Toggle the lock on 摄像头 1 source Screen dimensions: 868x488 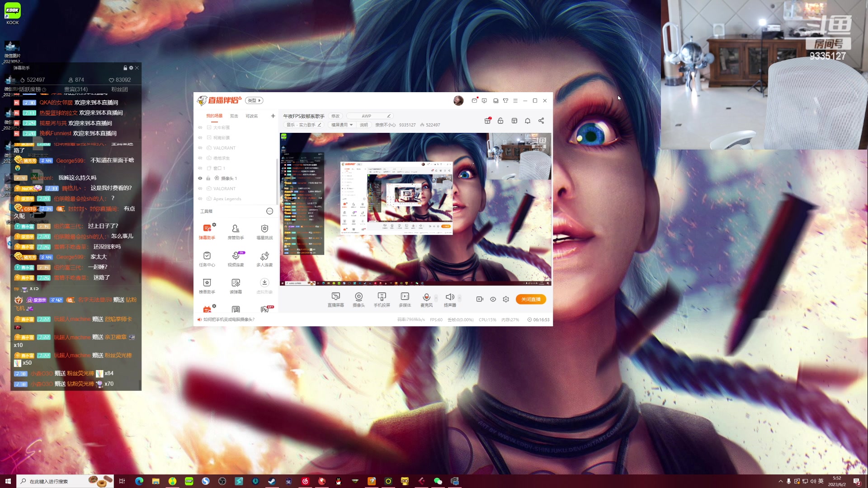[x=208, y=178]
